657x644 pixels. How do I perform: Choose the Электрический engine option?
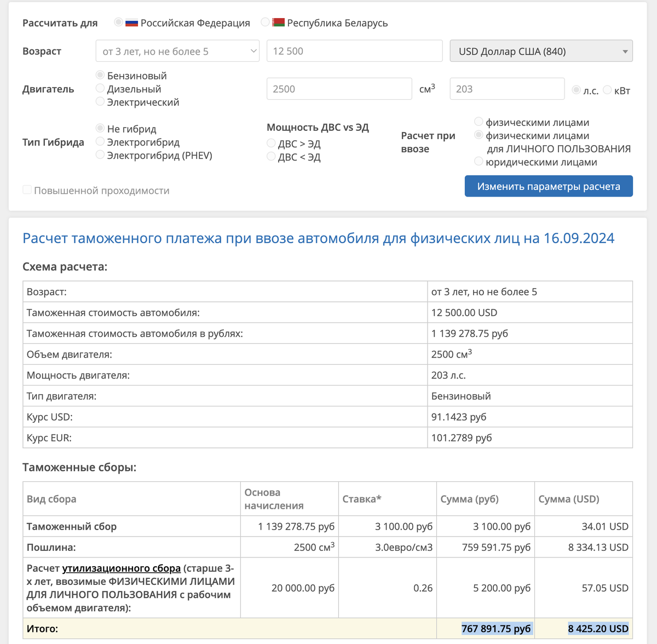coord(100,101)
